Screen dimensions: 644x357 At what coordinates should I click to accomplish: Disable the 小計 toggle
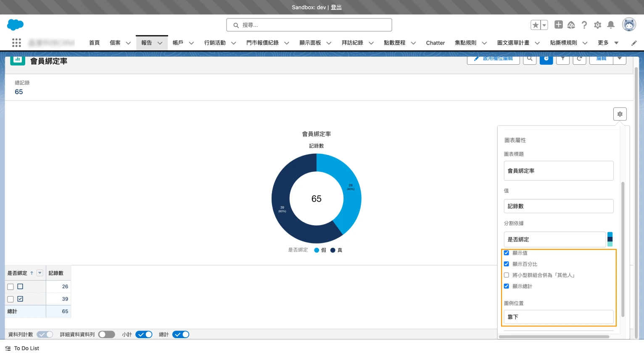tap(144, 334)
